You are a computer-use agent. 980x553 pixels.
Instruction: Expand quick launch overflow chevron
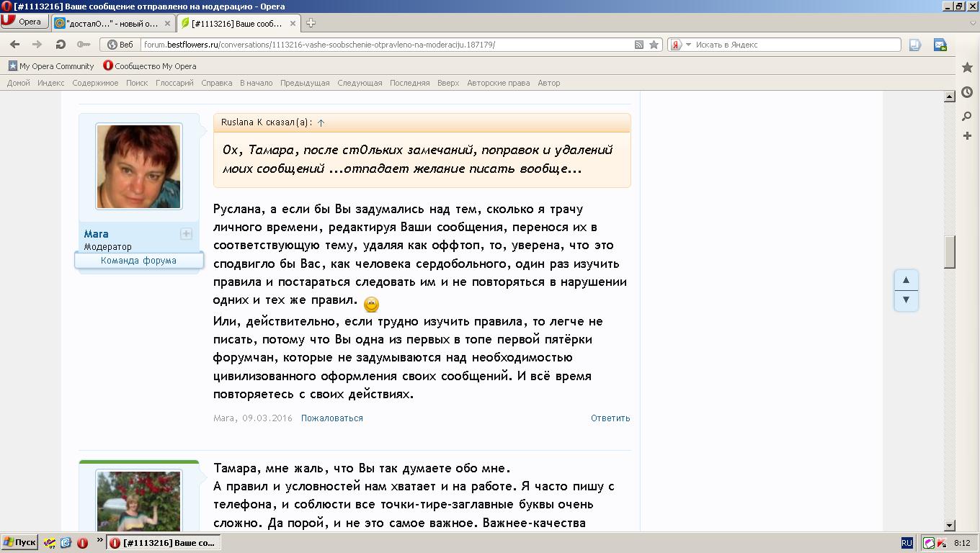coord(99,540)
